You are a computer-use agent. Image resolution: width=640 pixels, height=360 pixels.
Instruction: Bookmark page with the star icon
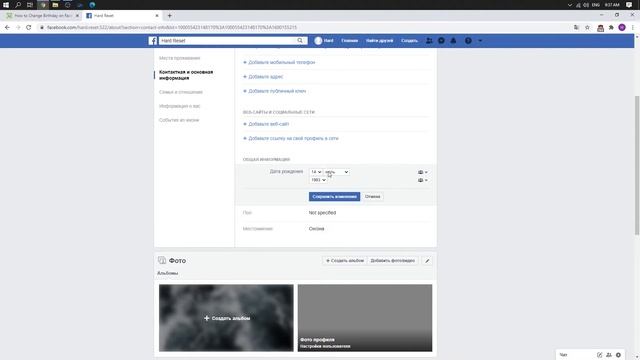pos(587,27)
